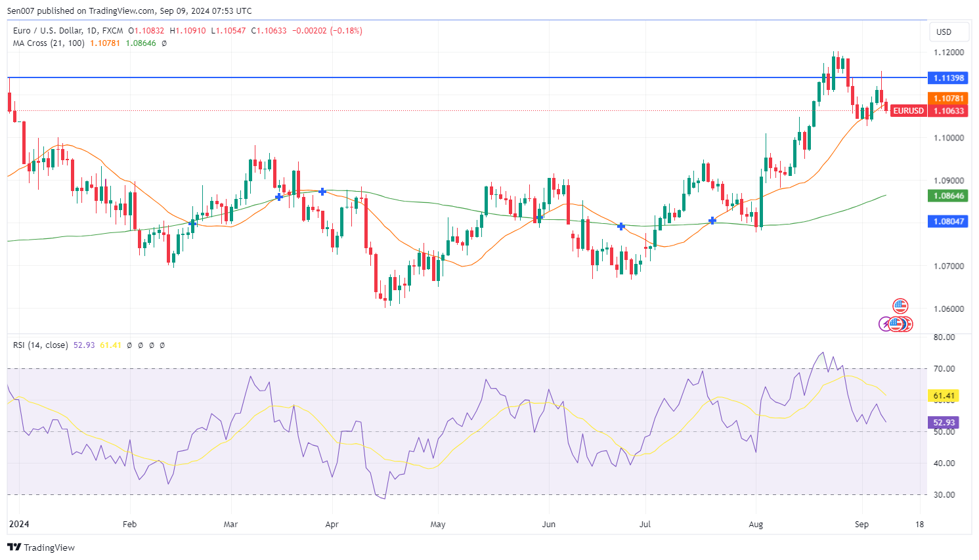Select the blue 1.11398 horizontal line label
Screen dimensions: 979x560
(x=949, y=78)
